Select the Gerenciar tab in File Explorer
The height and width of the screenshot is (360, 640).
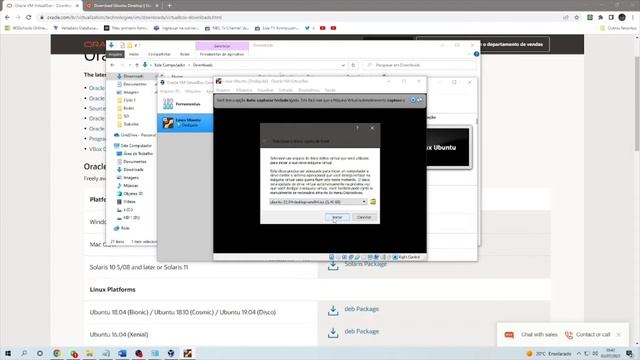[x=222, y=46]
